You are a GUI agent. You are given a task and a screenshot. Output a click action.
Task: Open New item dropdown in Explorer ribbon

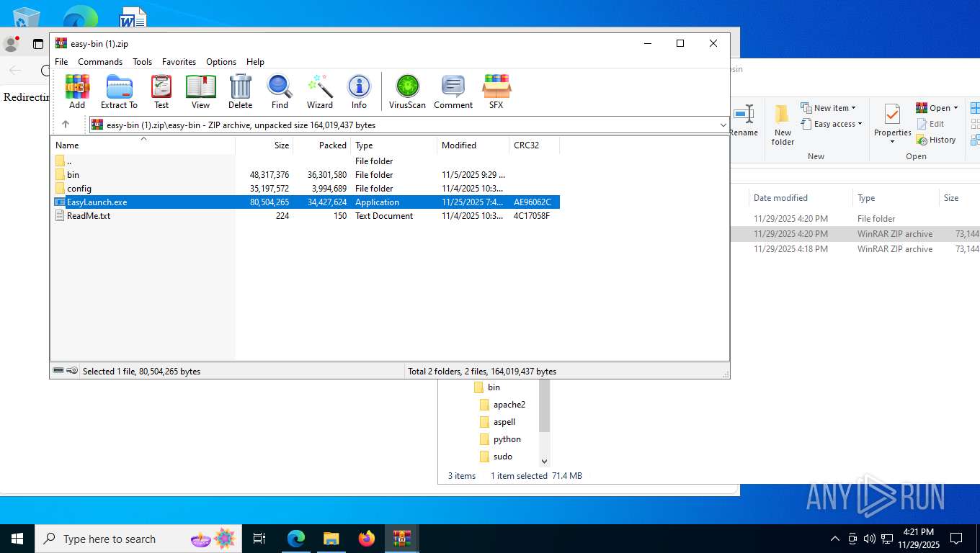click(829, 108)
